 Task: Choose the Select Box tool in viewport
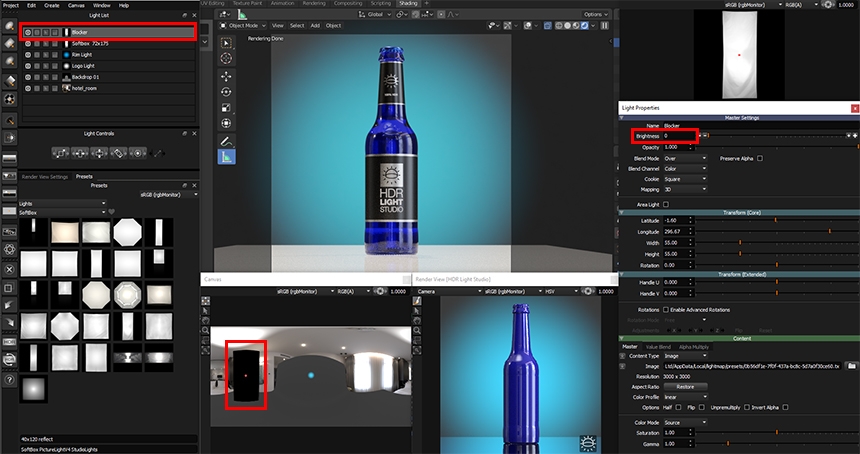[226, 43]
